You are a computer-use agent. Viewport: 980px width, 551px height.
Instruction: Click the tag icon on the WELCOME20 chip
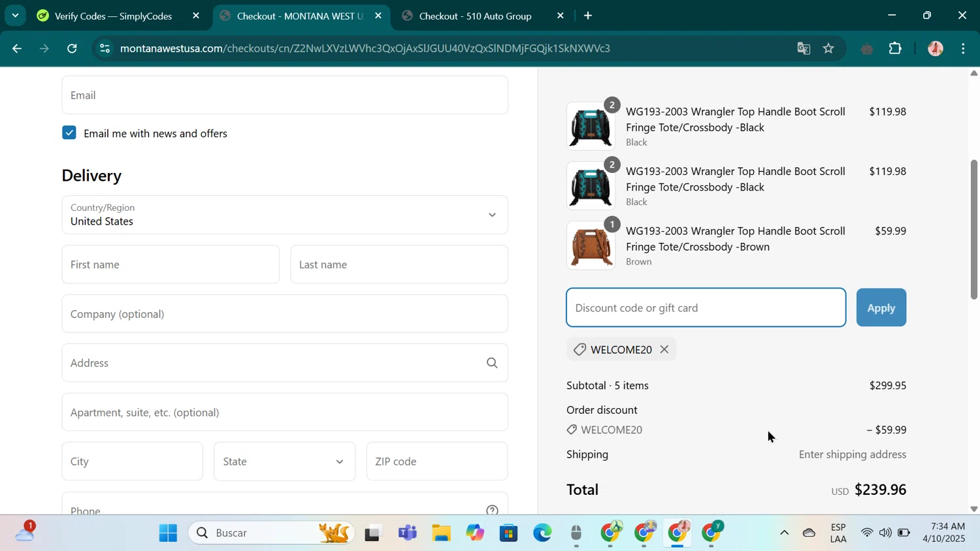(x=580, y=349)
